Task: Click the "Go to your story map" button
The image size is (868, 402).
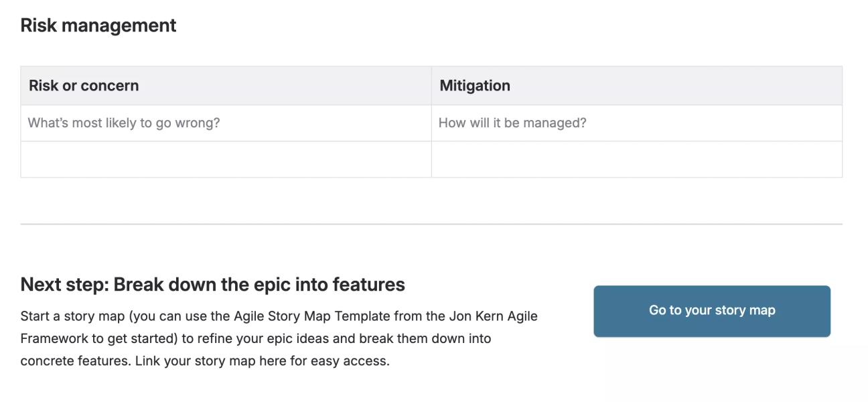Action: [711, 310]
